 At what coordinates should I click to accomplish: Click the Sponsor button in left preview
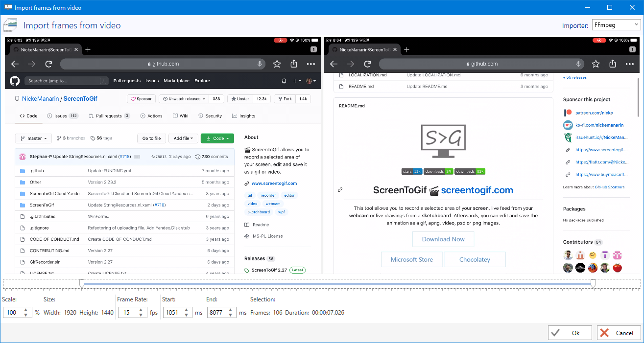(141, 99)
